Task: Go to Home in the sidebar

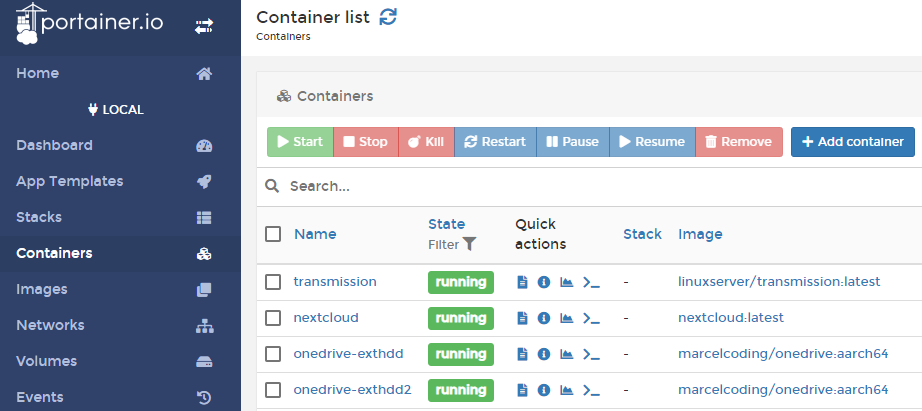Action: (38, 73)
